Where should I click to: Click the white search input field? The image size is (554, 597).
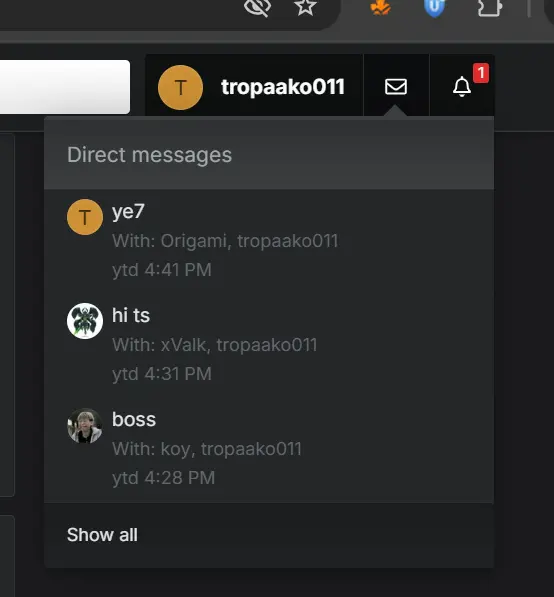tap(65, 87)
